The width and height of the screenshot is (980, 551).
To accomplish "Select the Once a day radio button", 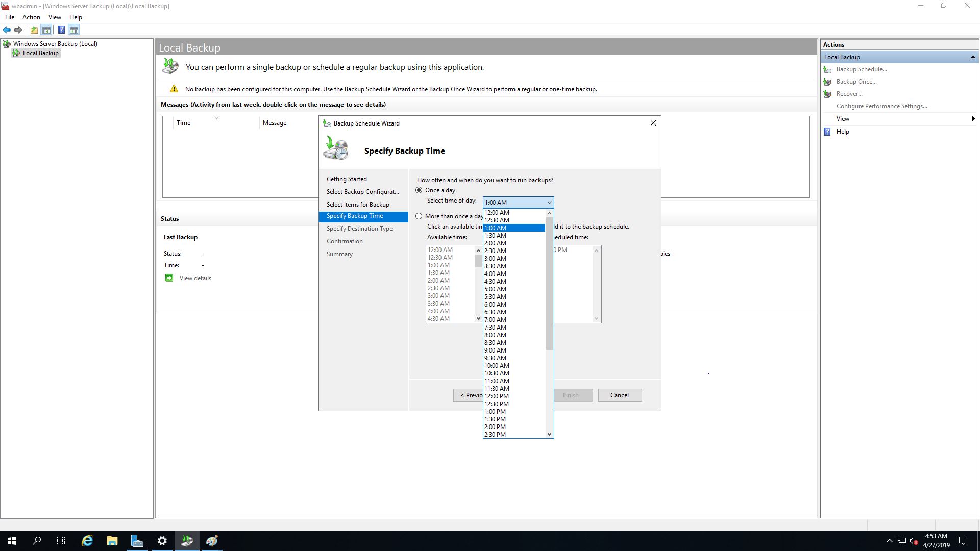I will pyautogui.click(x=419, y=190).
